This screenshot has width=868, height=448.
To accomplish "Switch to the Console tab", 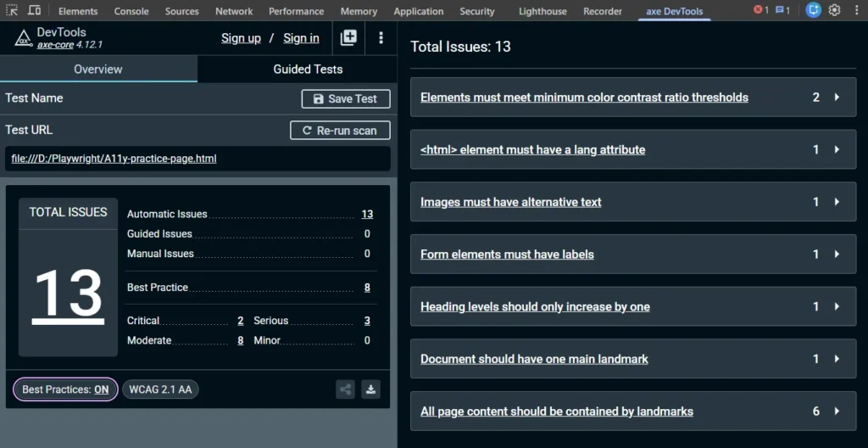I will tap(131, 11).
